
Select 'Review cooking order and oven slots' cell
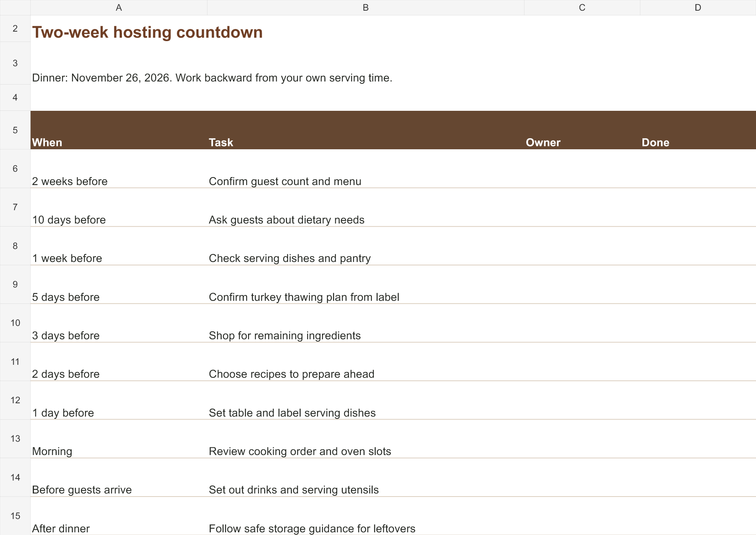[x=366, y=439]
